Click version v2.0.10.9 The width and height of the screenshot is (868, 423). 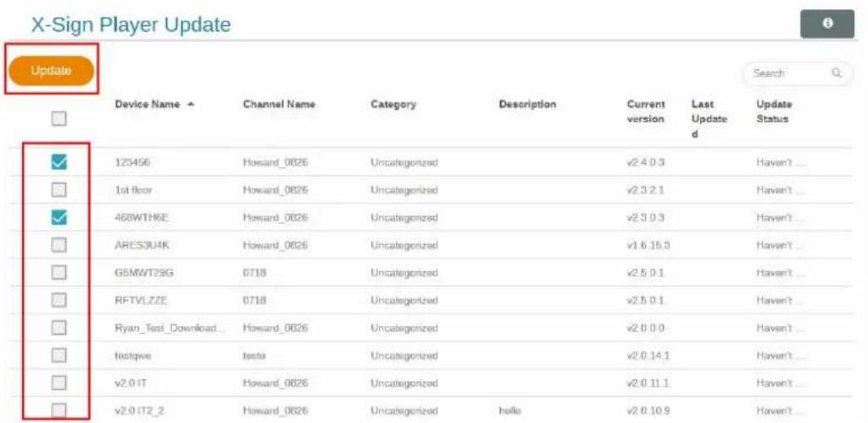[648, 411]
